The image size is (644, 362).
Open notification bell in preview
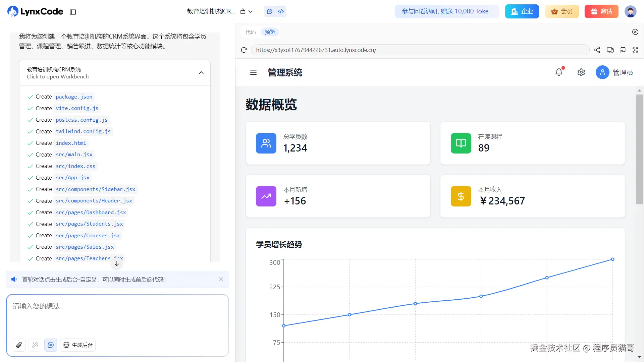tap(559, 72)
